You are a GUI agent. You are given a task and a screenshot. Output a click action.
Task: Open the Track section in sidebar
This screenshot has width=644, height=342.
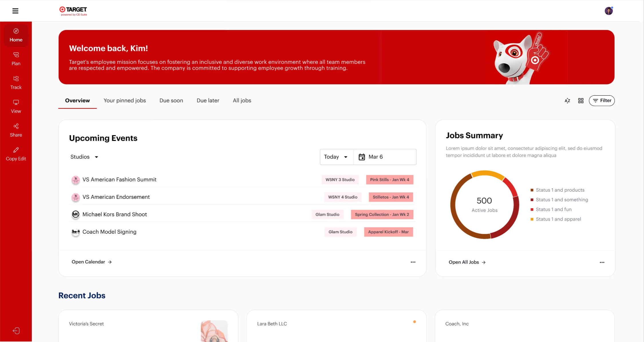click(x=16, y=83)
